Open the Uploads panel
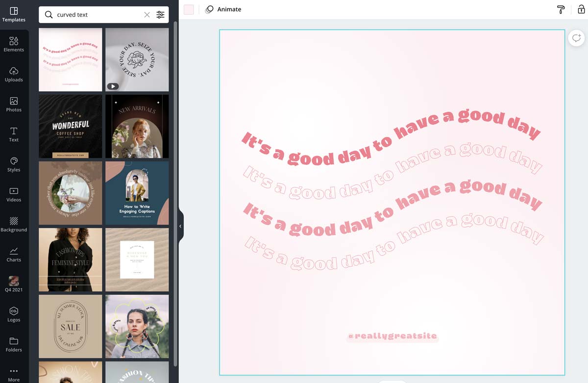This screenshot has height=383, width=588. point(14,75)
